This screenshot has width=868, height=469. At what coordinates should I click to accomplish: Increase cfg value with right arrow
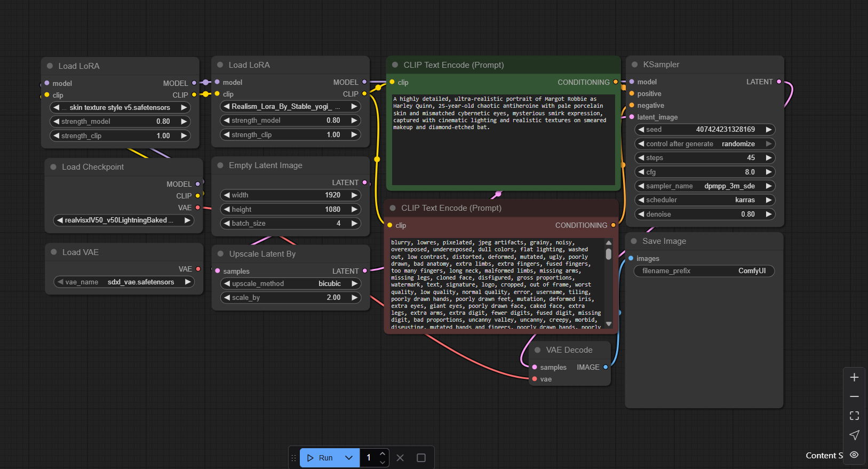(x=769, y=172)
